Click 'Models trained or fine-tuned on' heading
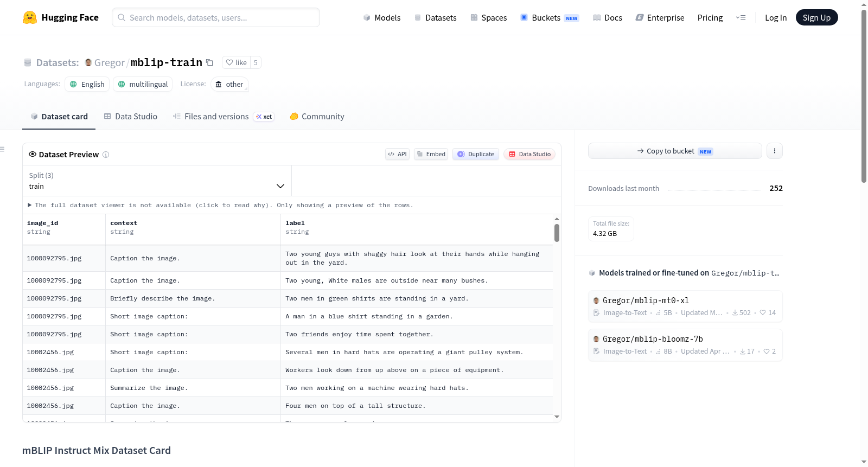868x467 pixels. (x=654, y=273)
